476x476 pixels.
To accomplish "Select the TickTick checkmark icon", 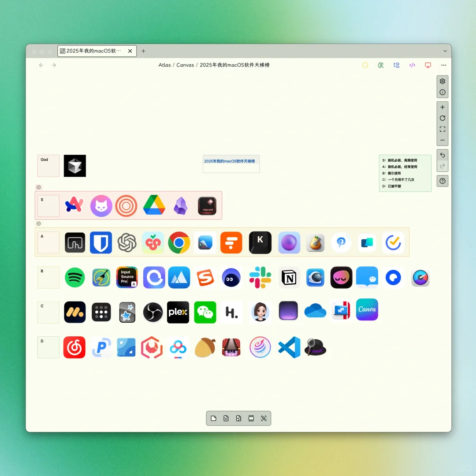I will [x=393, y=242].
